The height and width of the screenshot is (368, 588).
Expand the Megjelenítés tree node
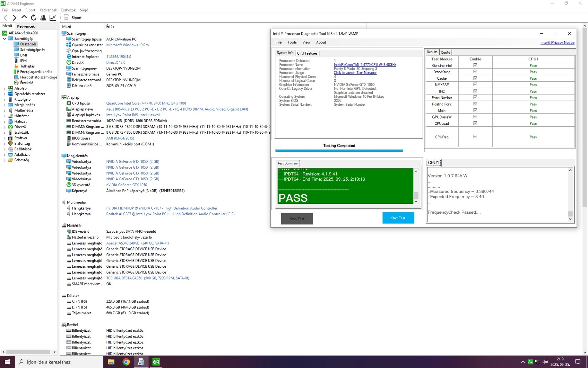[4, 105]
